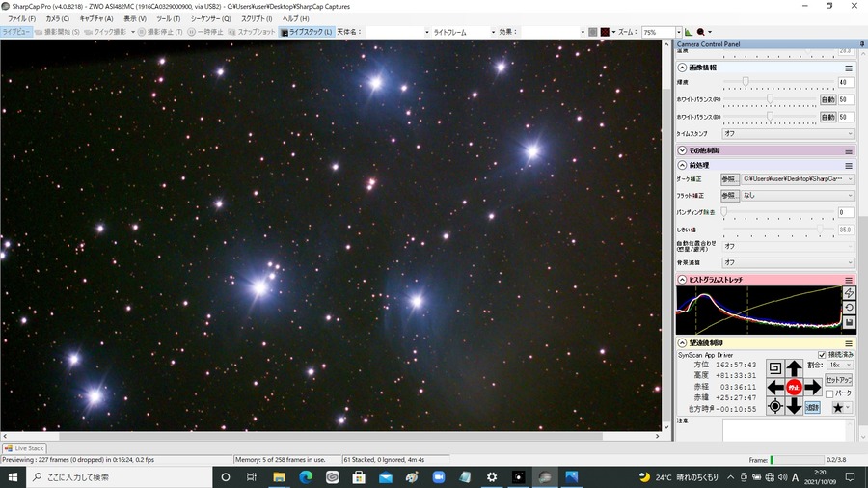Viewport: 868px width, 488px height.
Task: Toggle the 接続済み connected checkbox
Action: coord(822,355)
